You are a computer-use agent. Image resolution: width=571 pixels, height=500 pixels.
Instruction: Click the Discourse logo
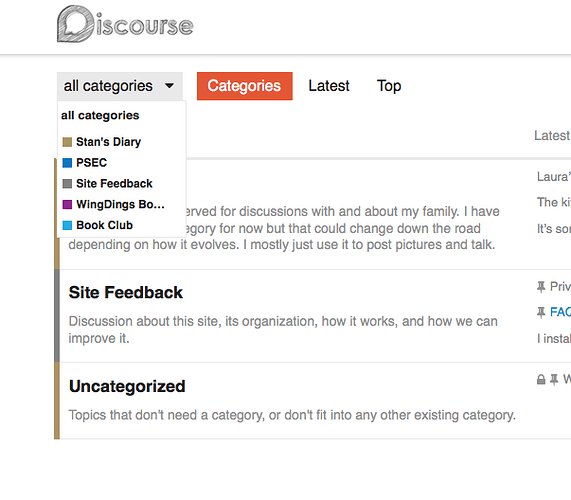[125, 24]
